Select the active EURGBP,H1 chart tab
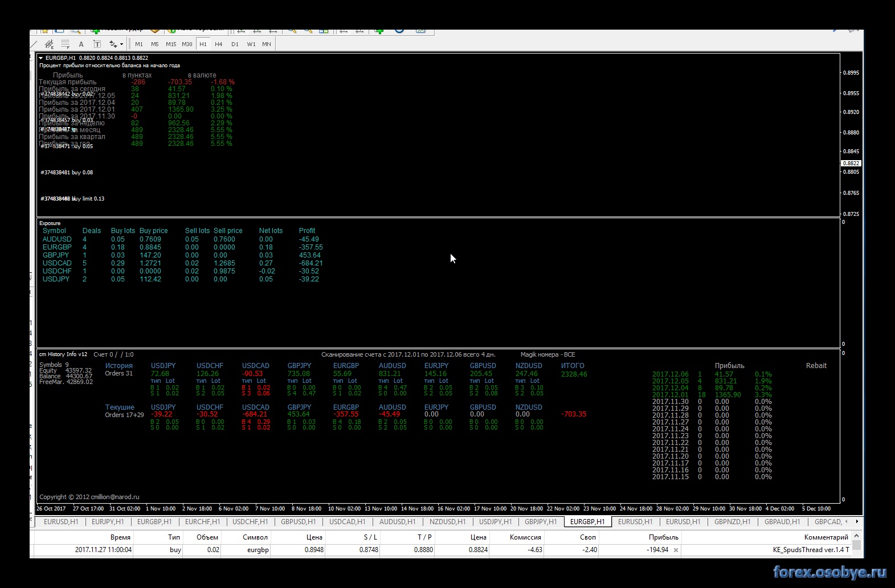Image resolution: width=895 pixels, height=588 pixels. point(587,521)
